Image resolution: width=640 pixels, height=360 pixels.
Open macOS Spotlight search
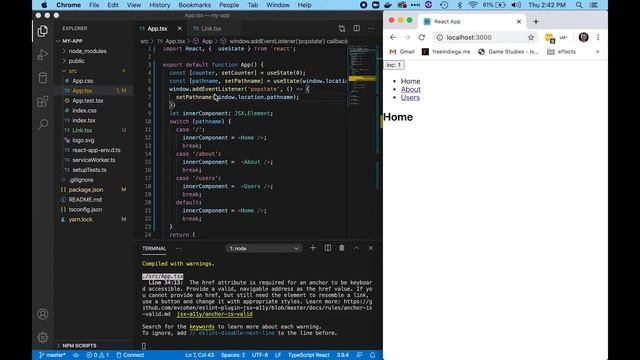click(x=579, y=5)
